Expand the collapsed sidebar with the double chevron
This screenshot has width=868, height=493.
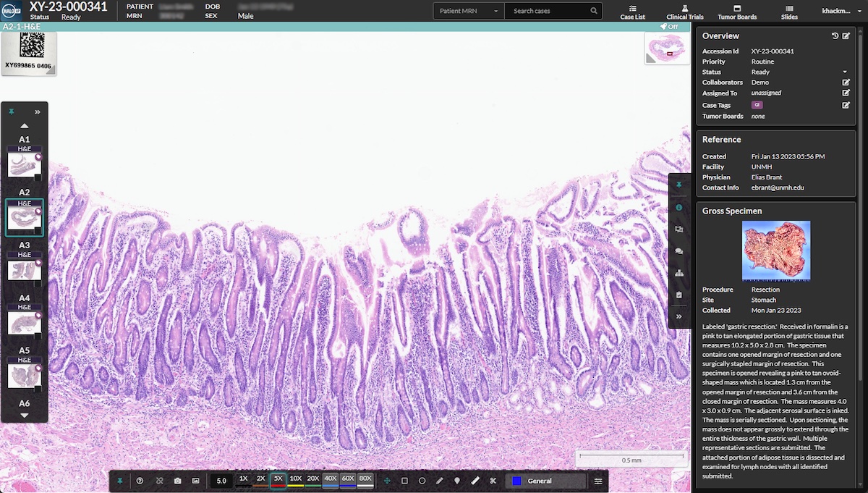click(679, 316)
